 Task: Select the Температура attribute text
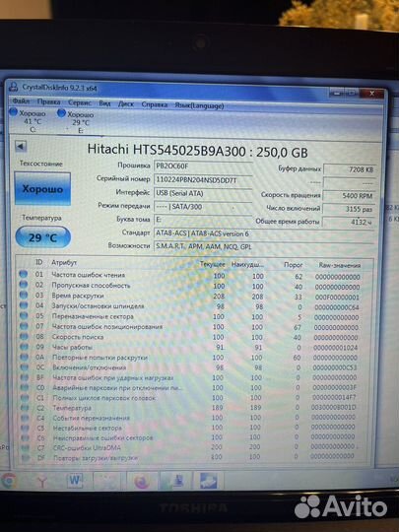coord(72,408)
